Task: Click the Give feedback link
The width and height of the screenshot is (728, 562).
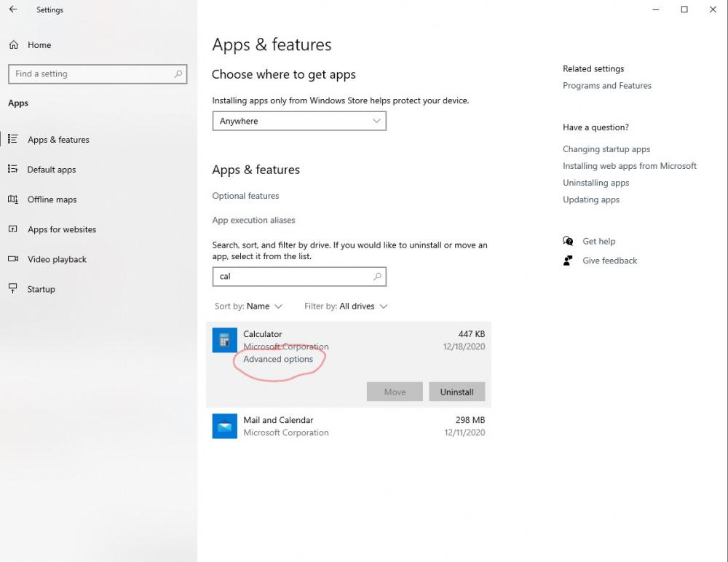Action: click(x=609, y=261)
